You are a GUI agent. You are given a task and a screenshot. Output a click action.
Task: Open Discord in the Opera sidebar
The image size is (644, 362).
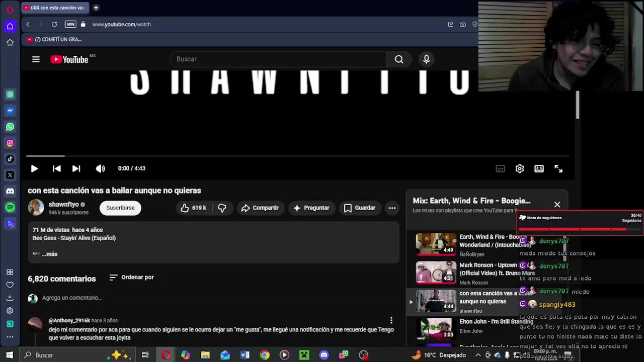point(10,191)
